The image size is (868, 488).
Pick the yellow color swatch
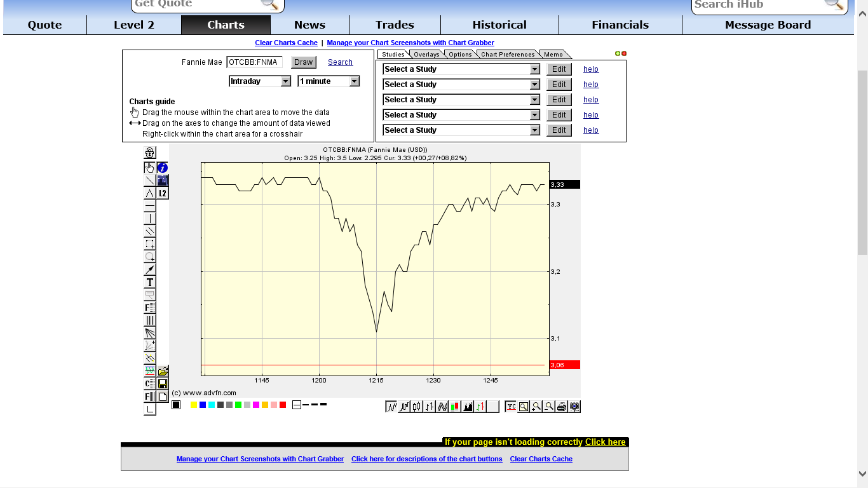194,405
